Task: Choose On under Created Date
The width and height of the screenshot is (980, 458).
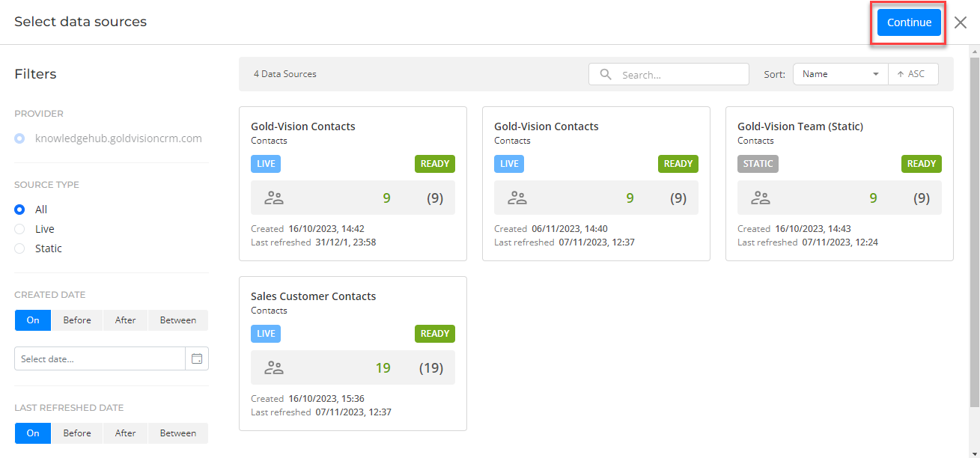Action: [33, 320]
